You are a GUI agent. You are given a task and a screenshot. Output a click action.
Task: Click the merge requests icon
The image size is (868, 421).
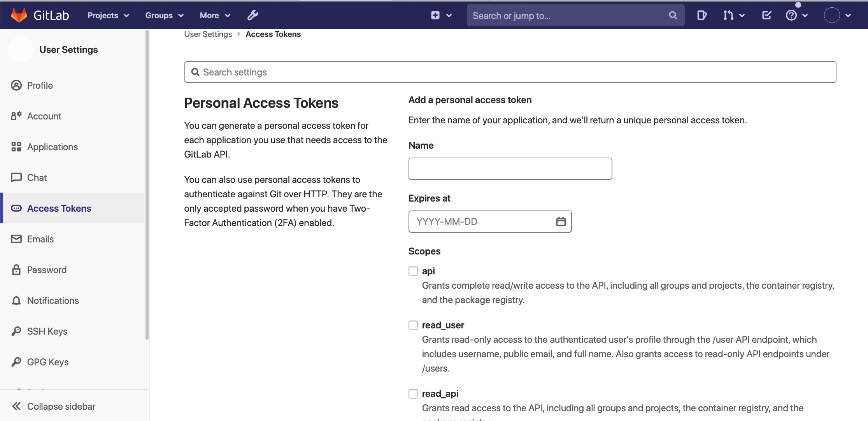[728, 15]
